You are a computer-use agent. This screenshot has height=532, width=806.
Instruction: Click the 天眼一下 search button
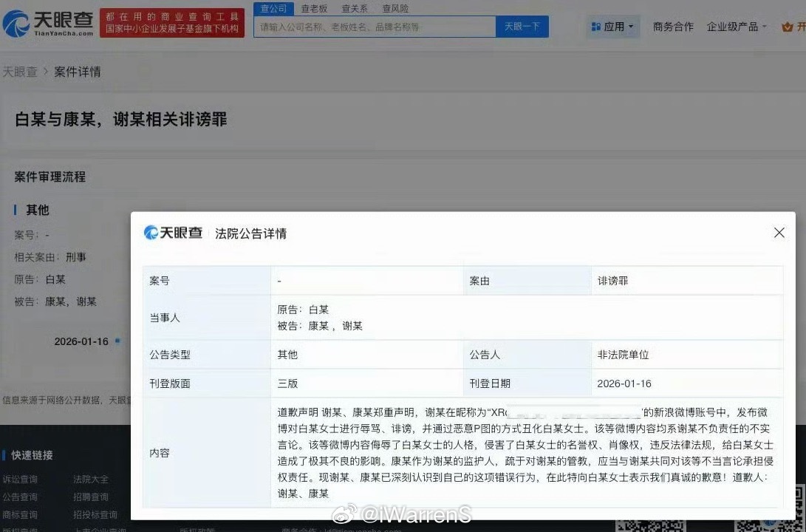[522, 26]
